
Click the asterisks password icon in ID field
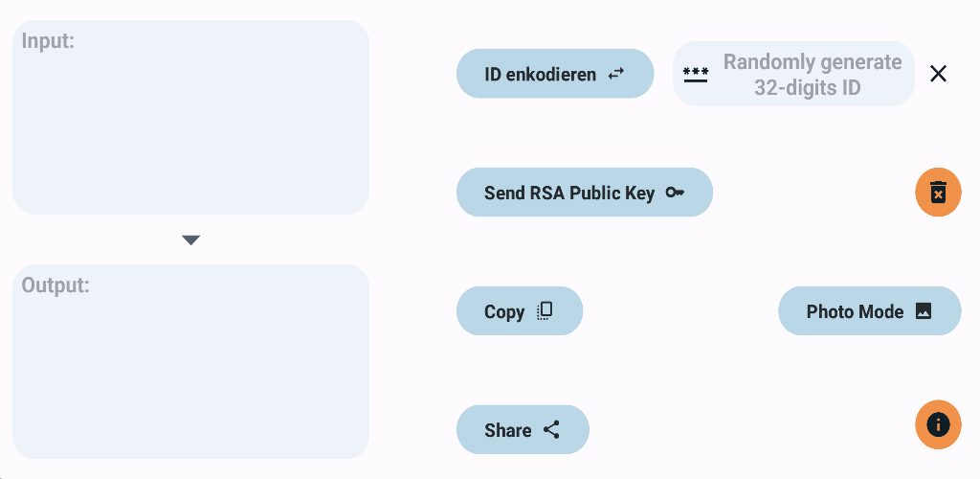point(696,75)
